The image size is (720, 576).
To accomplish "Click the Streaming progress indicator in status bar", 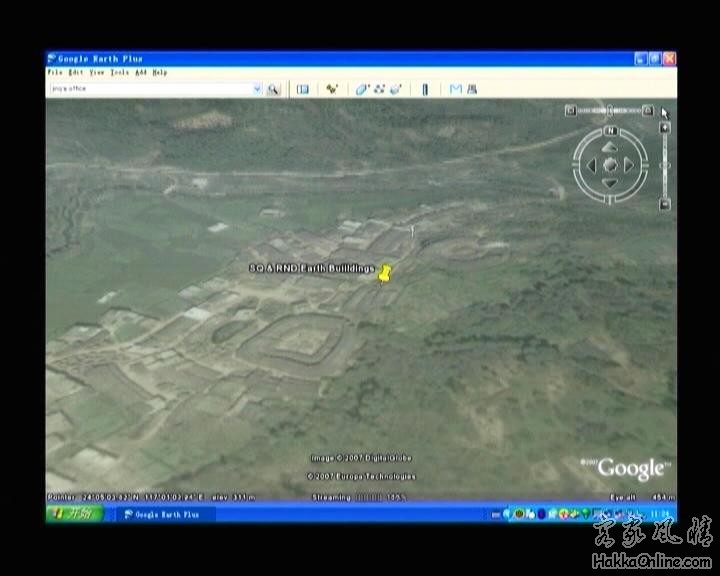I will (359, 497).
